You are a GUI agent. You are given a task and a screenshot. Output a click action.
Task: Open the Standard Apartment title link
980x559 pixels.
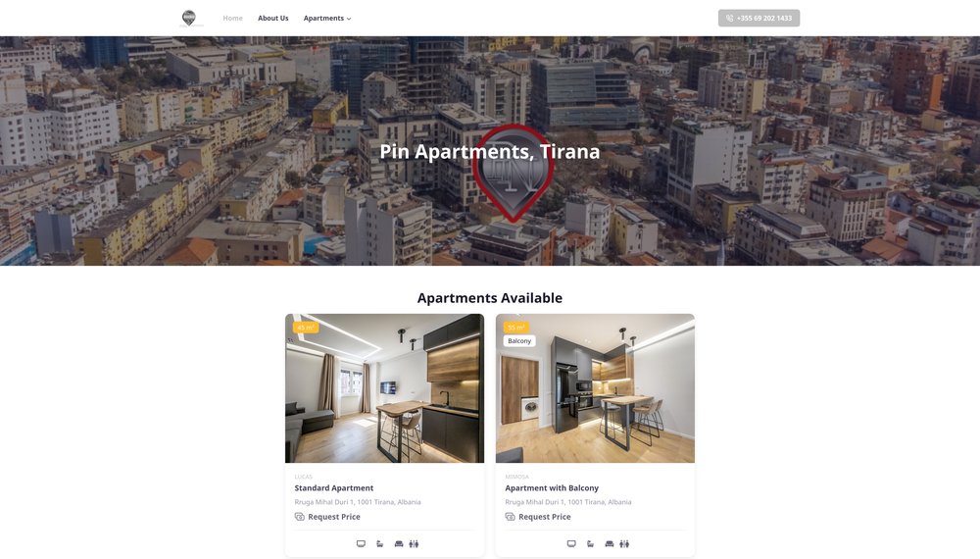tap(334, 487)
